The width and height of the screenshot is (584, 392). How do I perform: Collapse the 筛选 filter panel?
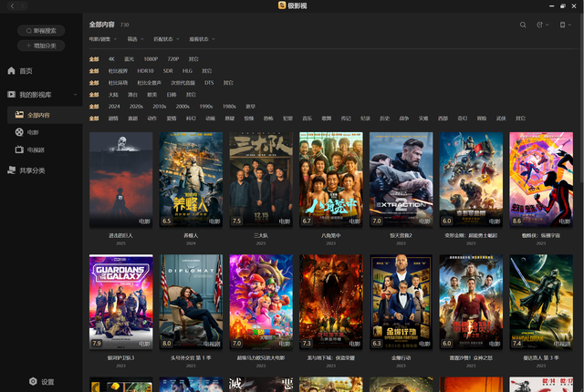(136, 39)
